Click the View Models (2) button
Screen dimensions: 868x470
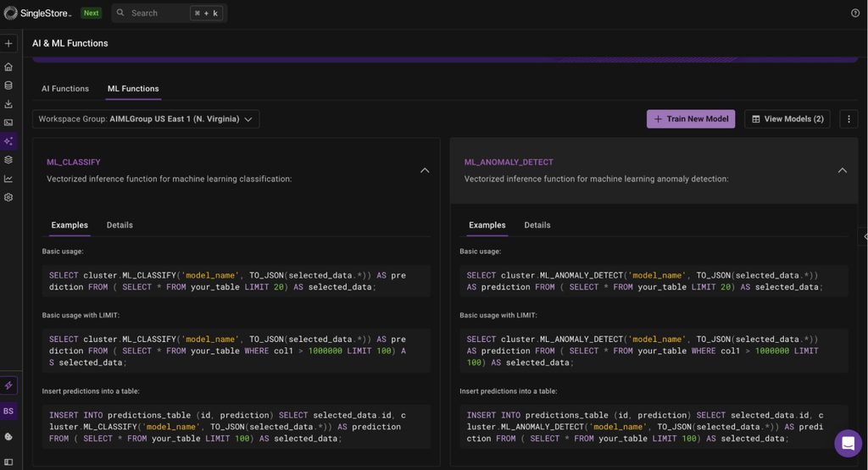(x=787, y=119)
